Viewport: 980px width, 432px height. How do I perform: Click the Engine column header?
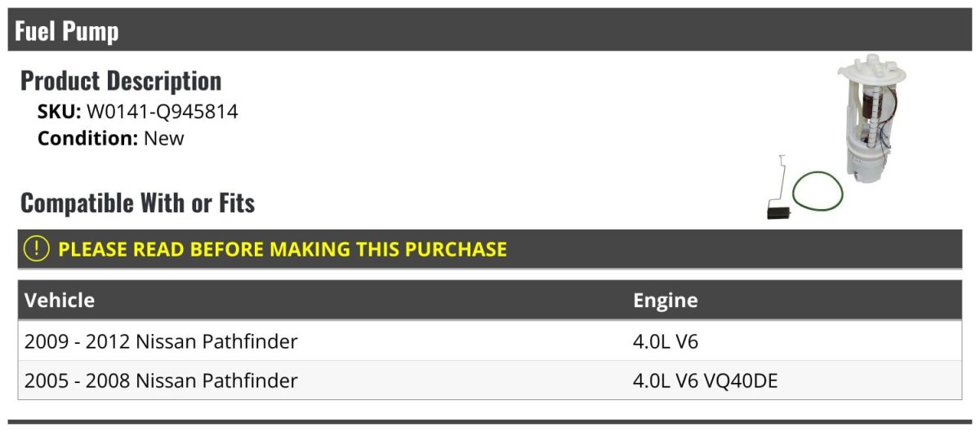point(665,300)
